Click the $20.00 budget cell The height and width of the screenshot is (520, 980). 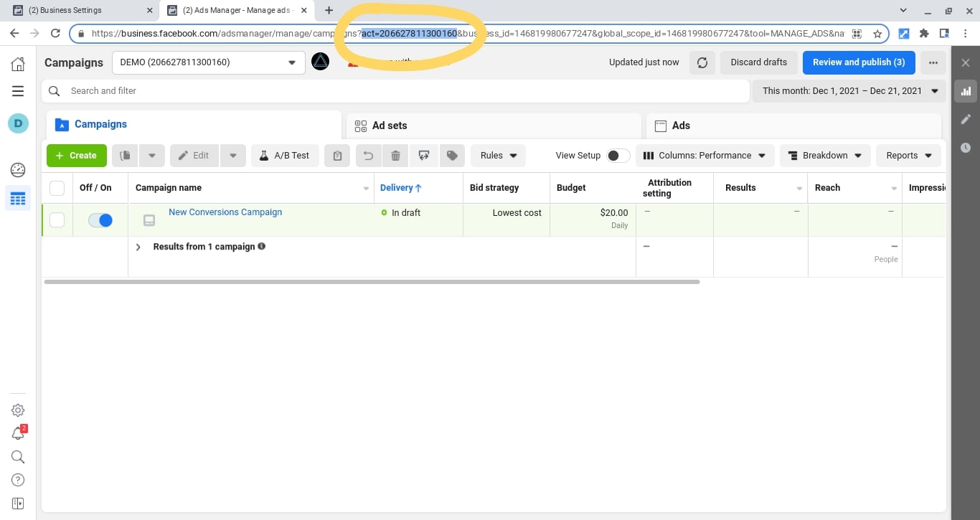click(x=593, y=219)
